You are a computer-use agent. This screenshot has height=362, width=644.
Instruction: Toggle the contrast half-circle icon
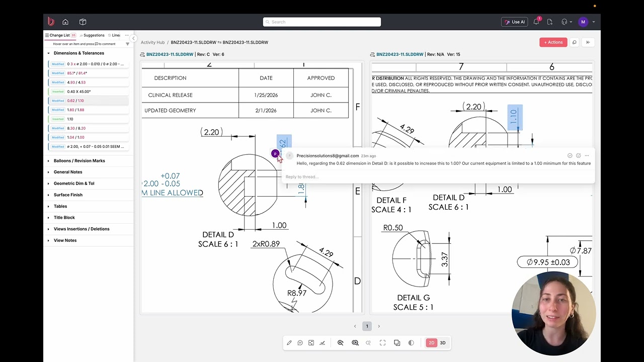[x=411, y=343]
